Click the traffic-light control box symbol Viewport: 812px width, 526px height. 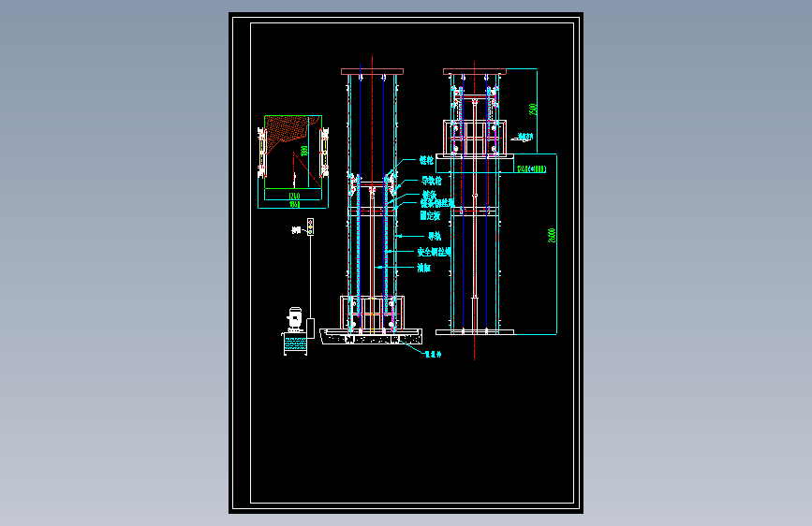310,226
